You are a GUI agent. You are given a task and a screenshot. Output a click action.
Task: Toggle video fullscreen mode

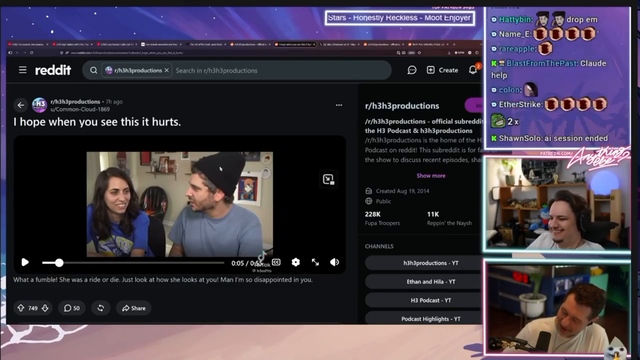pos(315,262)
